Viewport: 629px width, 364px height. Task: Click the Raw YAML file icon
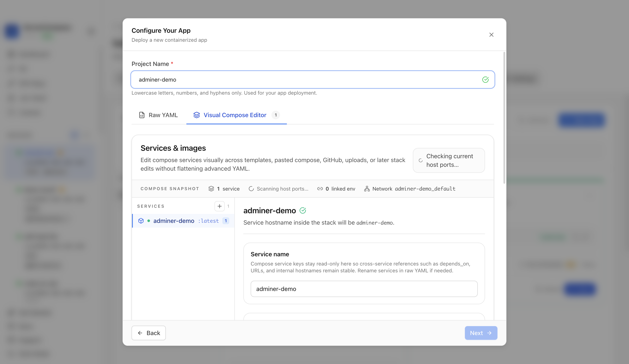click(142, 115)
